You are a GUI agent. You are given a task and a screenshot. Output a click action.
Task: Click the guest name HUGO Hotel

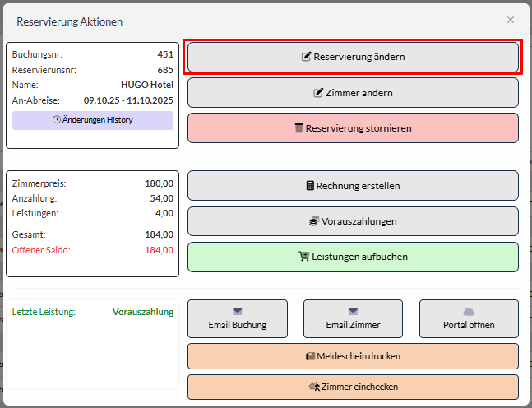click(146, 85)
